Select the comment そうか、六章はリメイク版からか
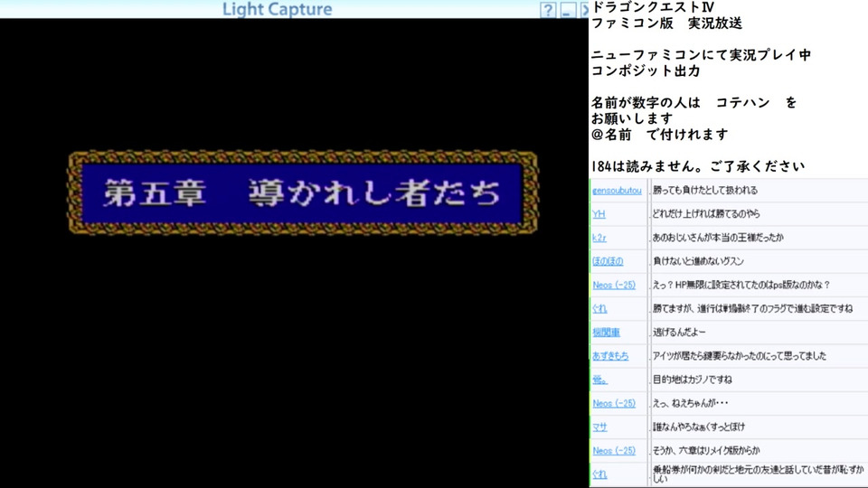Screen dimensions: 868x488 click(x=706, y=451)
